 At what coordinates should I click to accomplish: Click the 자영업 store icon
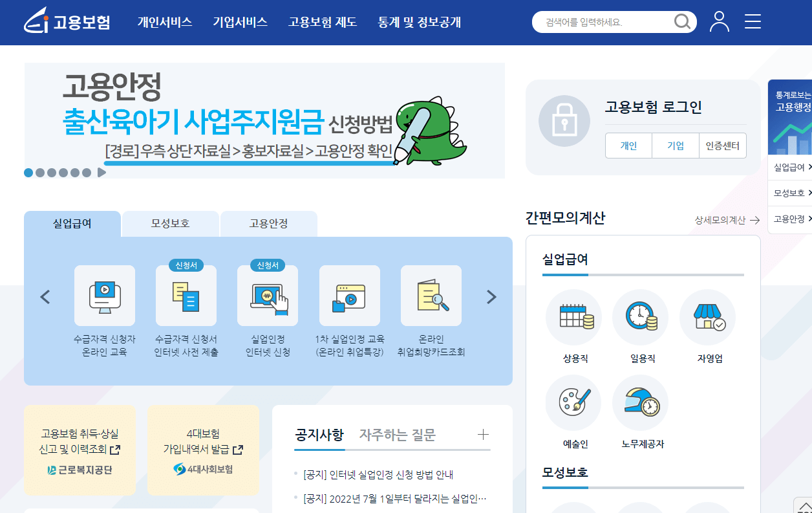(x=707, y=318)
